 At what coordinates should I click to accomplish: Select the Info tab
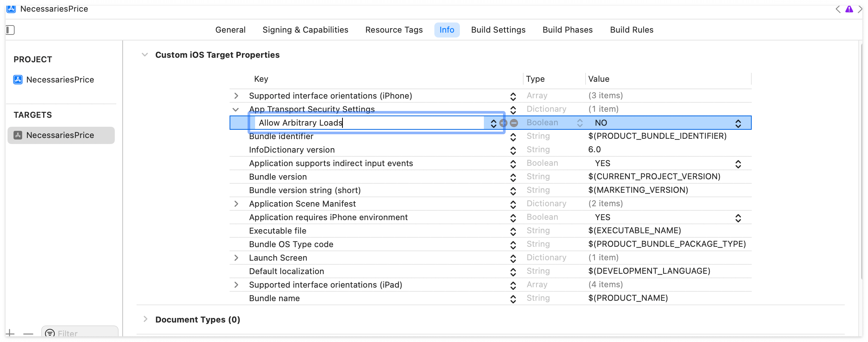coord(447,30)
